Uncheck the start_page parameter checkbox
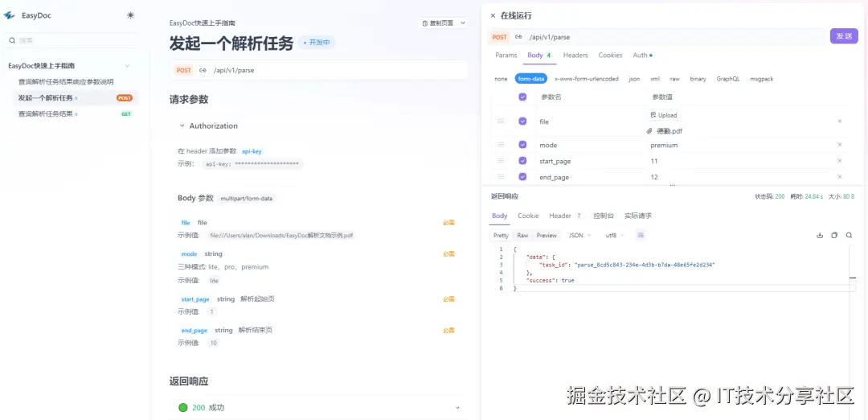 522,161
